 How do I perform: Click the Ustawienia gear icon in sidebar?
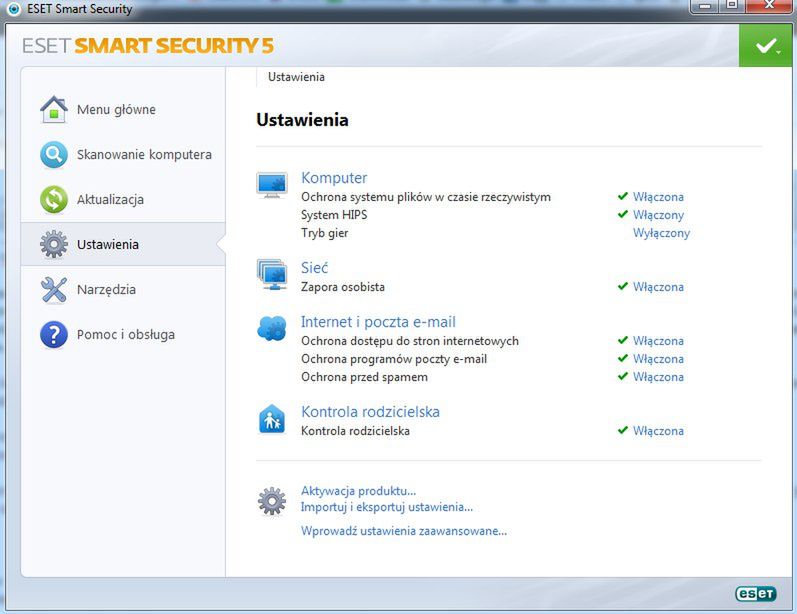tap(53, 244)
